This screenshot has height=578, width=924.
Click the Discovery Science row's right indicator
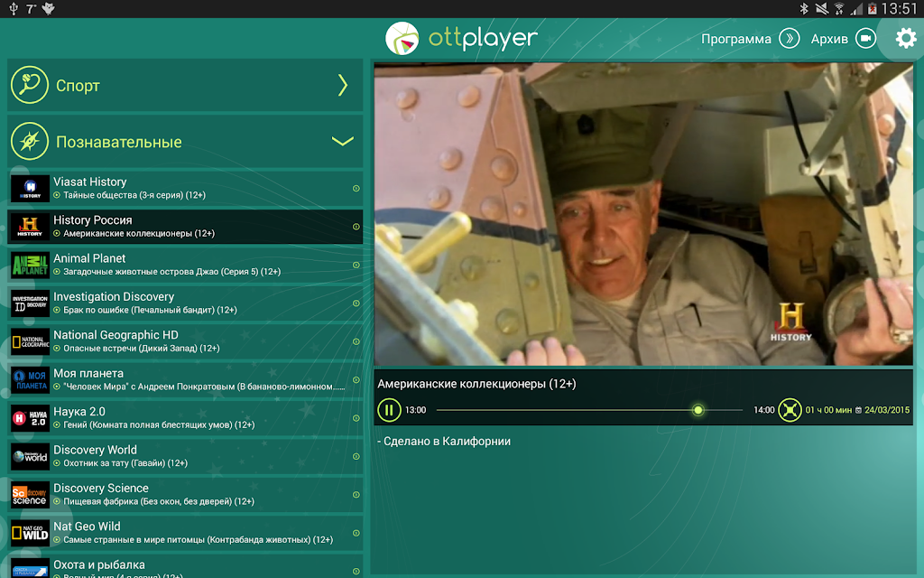coord(356,495)
